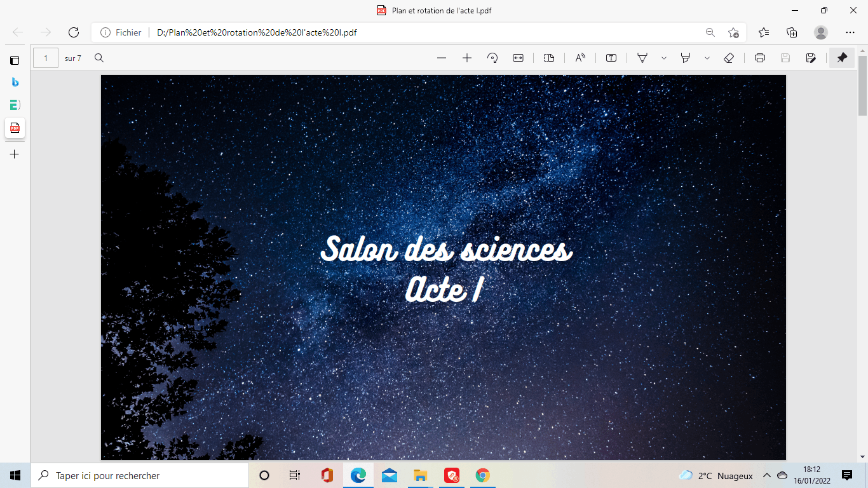Click the Save diskette icon
The image size is (868, 488).
tap(785, 58)
